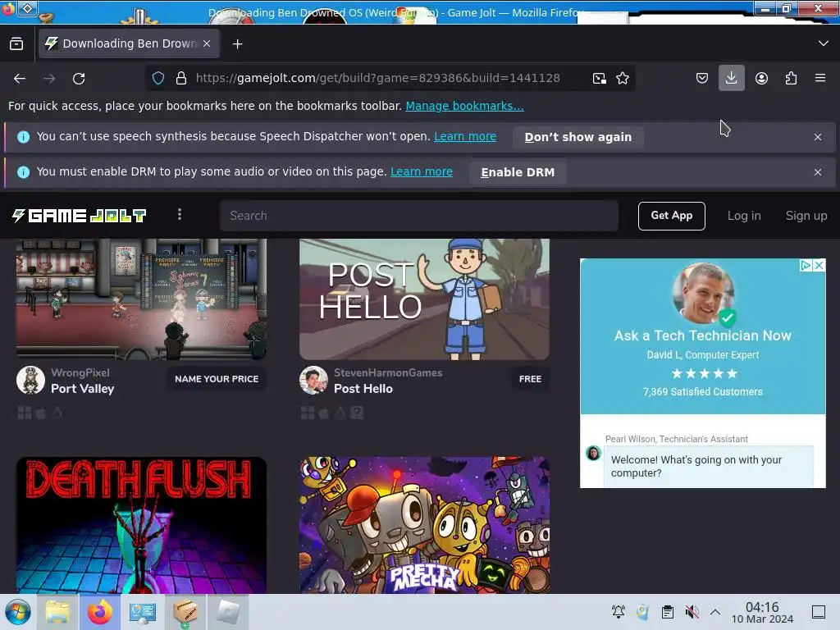This screenshot has width=840, height=630.
Task: Open the StevenHarmonGames developer name
Action: point(388,373)
